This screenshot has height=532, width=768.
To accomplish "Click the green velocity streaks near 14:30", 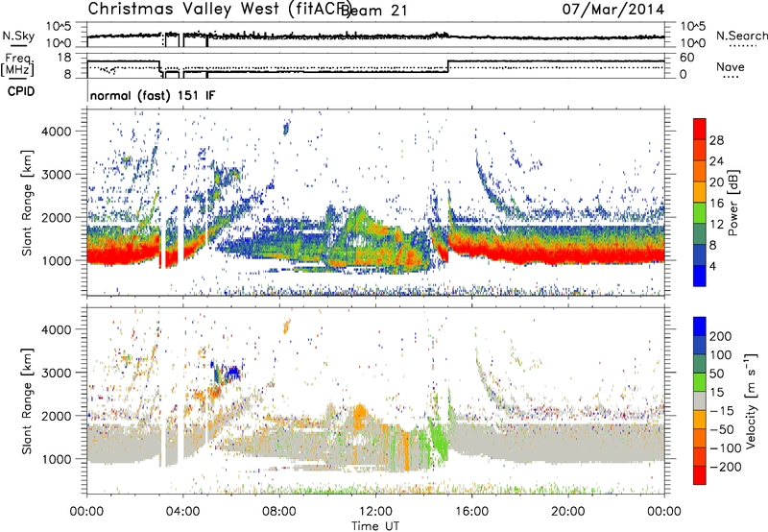I will pos(438,436).
